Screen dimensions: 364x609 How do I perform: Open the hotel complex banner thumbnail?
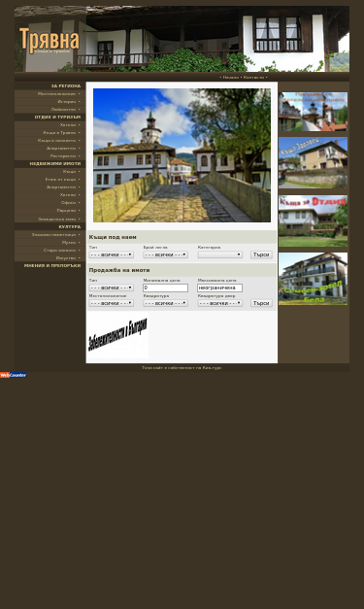point(314,112)
